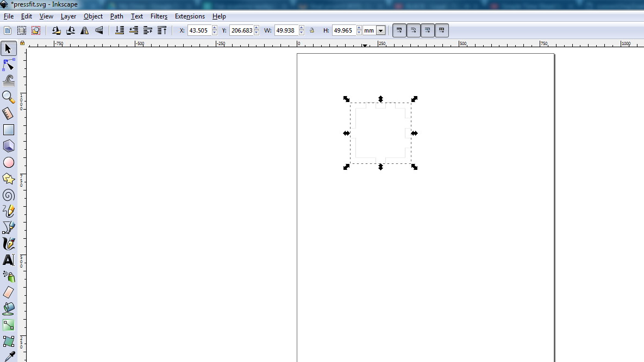The width and height of the screenshot is (644, 362).
Task: Open the Object menu
Action: point(93,16)
